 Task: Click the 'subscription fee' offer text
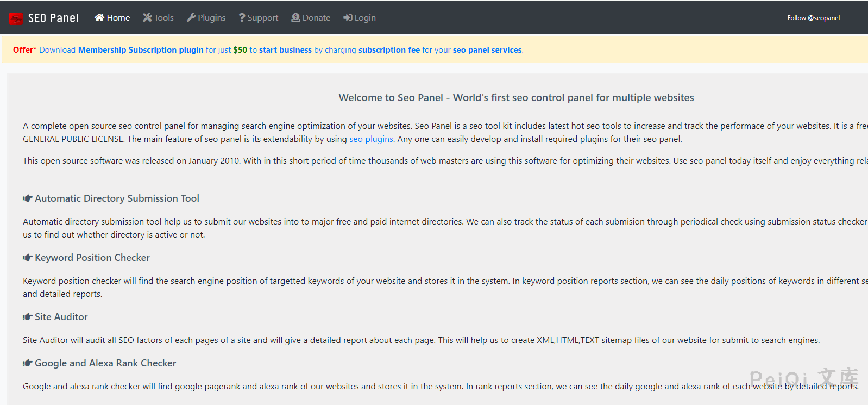[x=389, y=50]
